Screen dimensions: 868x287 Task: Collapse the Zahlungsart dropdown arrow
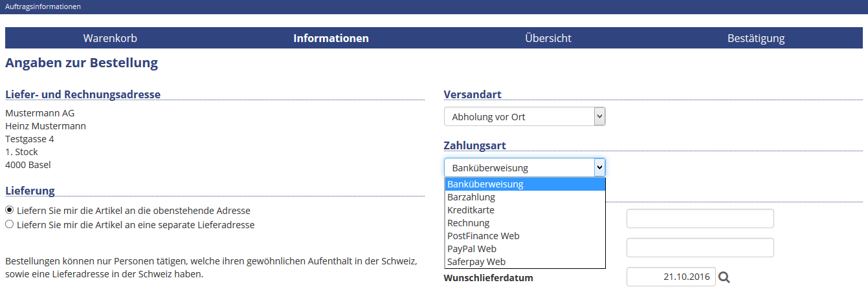coord(599,168)
